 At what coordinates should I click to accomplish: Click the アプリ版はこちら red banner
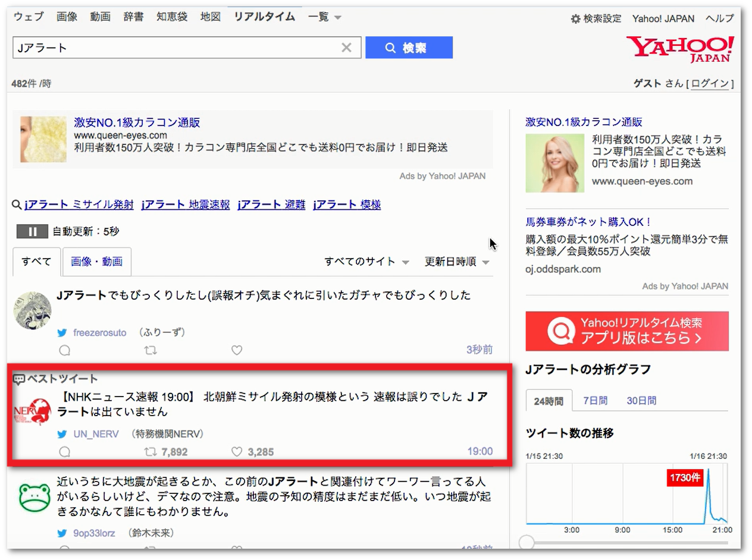(x=627, y=331)
